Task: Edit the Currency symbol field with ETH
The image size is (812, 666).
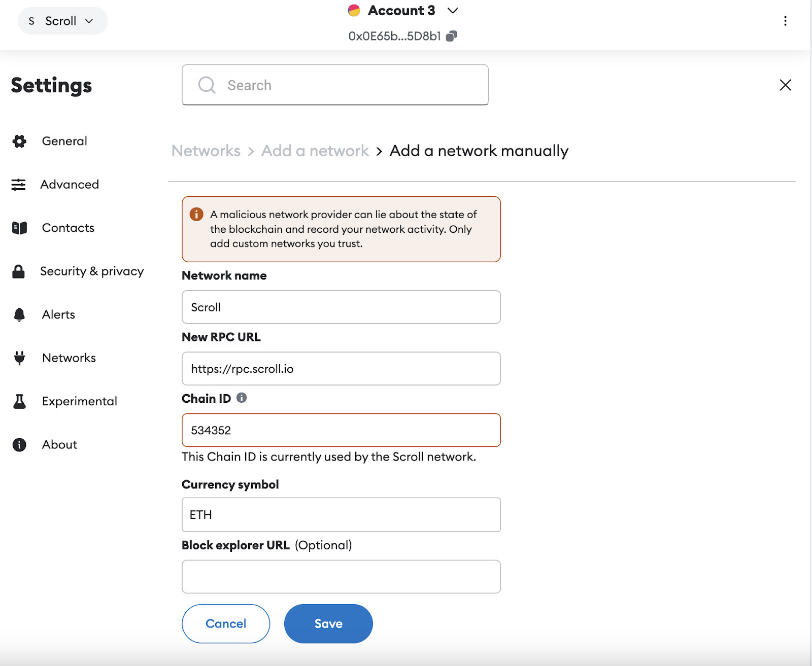Action: [x=341, y=514]
